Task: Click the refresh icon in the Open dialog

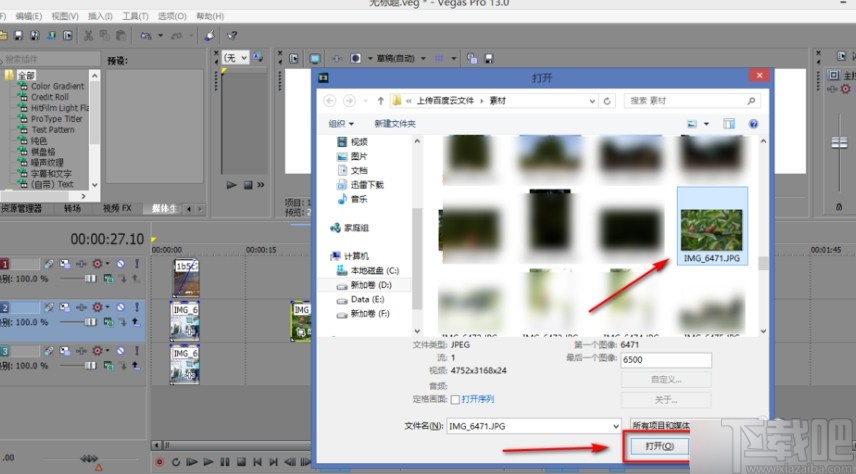Action: 607,101
